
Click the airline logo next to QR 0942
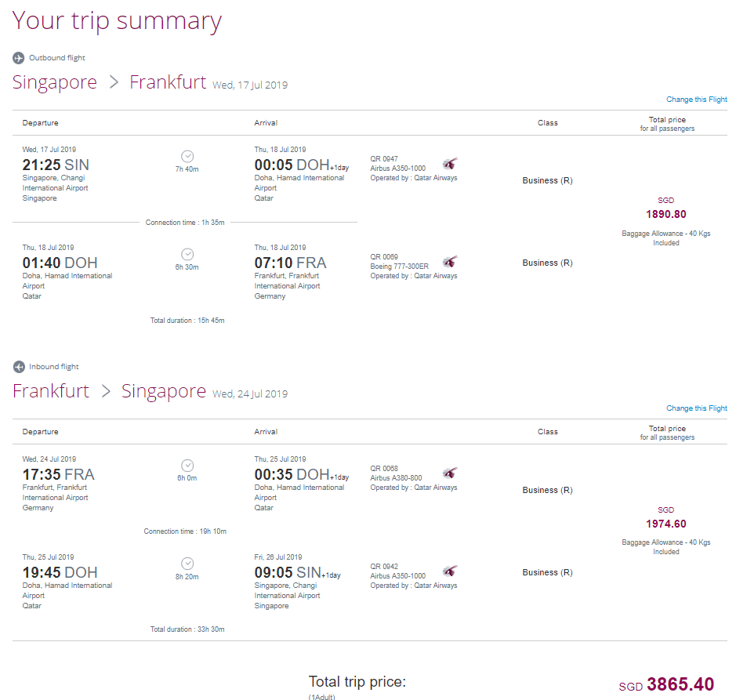point(448,572)
